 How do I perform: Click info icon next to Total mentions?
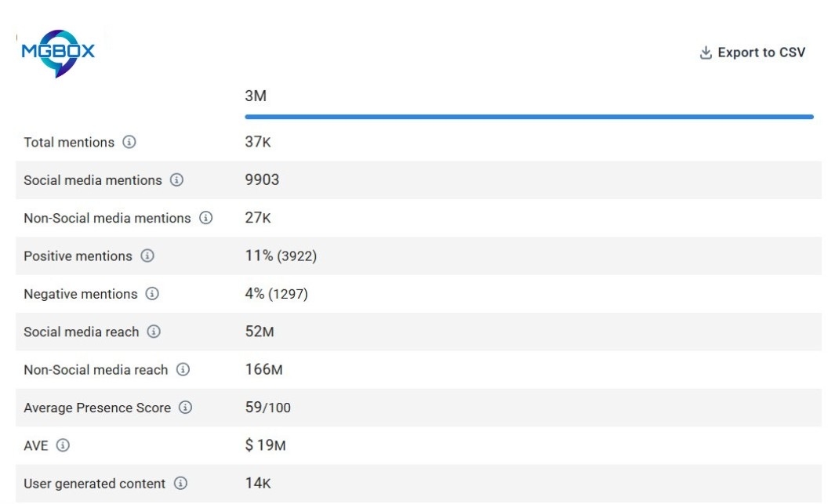pyautogui.click(x=129, y=143)
